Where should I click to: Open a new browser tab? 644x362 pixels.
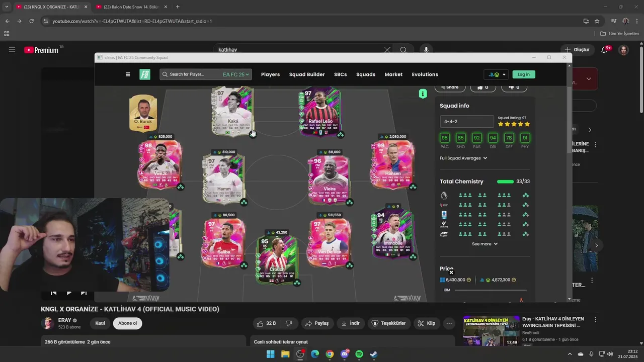(x=178, y=7)
